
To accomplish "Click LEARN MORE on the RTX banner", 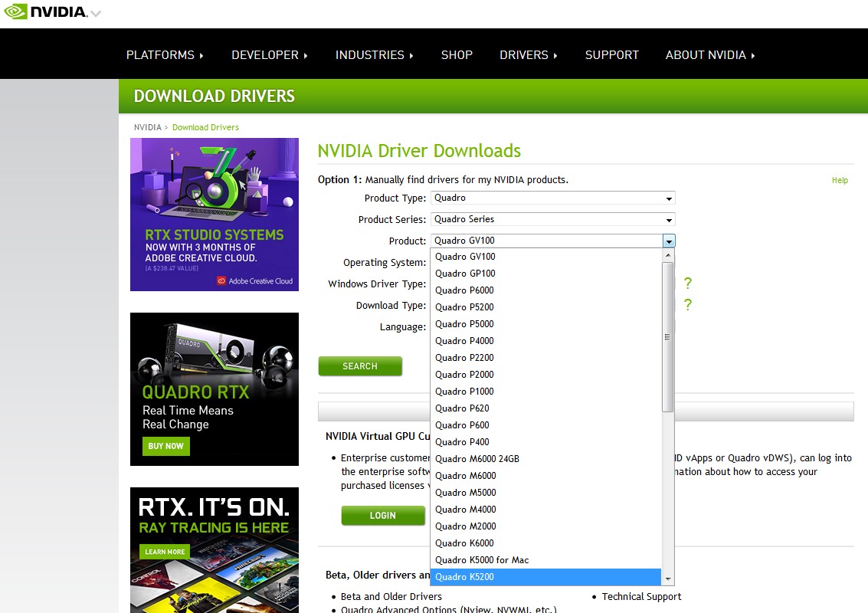I will pyautogui.click(x=165, y=552).
